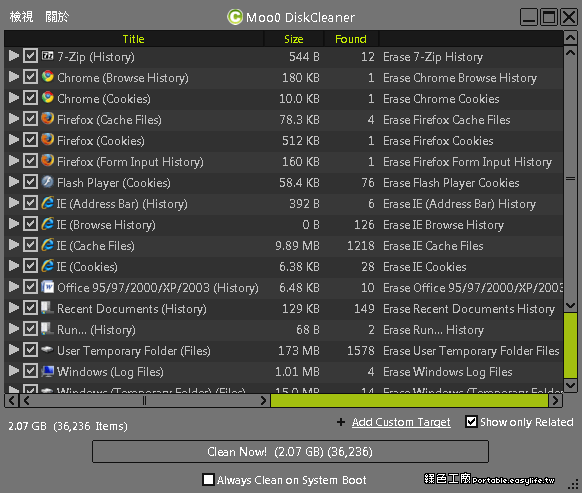Screen dimensions: 582x493
Task: Click Clean Now! (2.07 GB) button
Action: click(290, 451)
